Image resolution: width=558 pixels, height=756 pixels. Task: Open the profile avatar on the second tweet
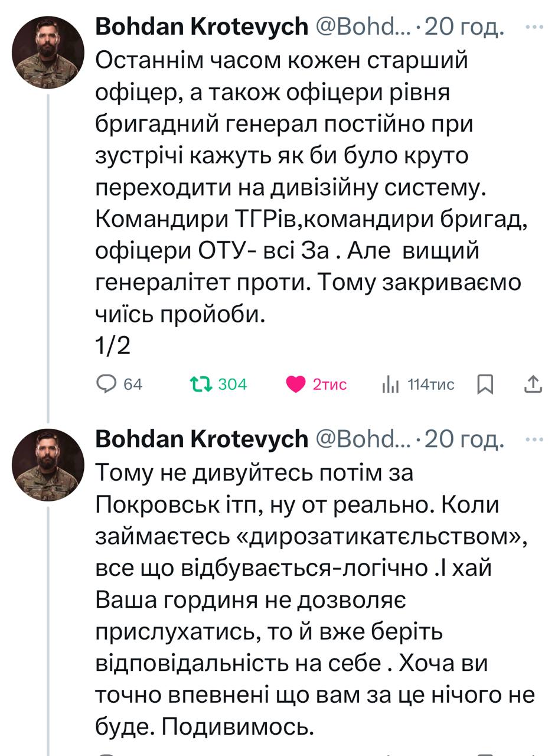[x=48, y=465]
